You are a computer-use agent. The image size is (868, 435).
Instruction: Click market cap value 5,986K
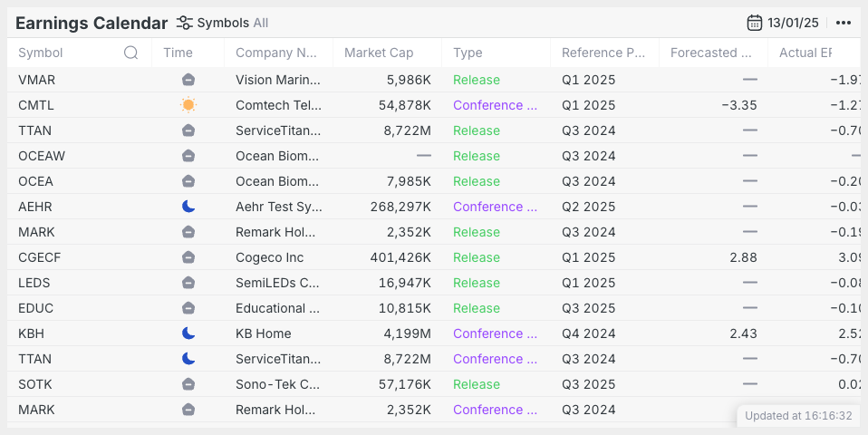(409, 80)
